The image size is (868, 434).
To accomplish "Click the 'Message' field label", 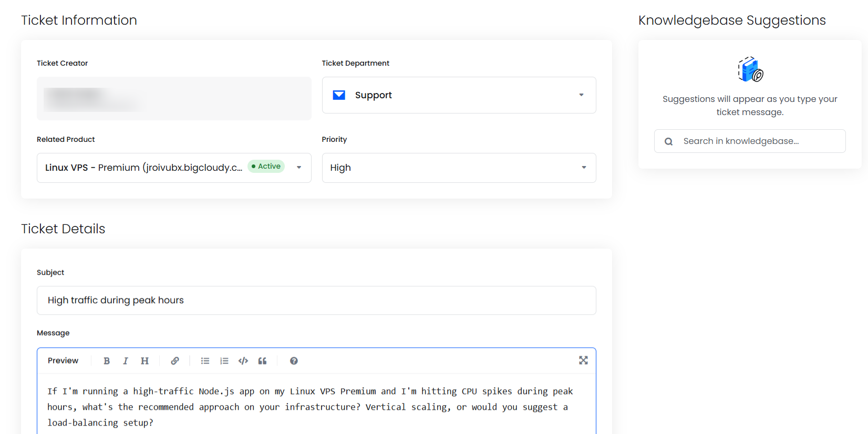I will coord(53,333).
